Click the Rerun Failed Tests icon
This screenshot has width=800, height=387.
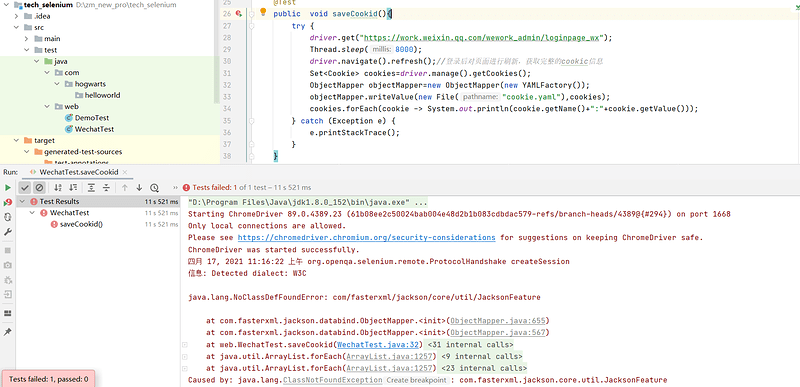pos(8,202)
